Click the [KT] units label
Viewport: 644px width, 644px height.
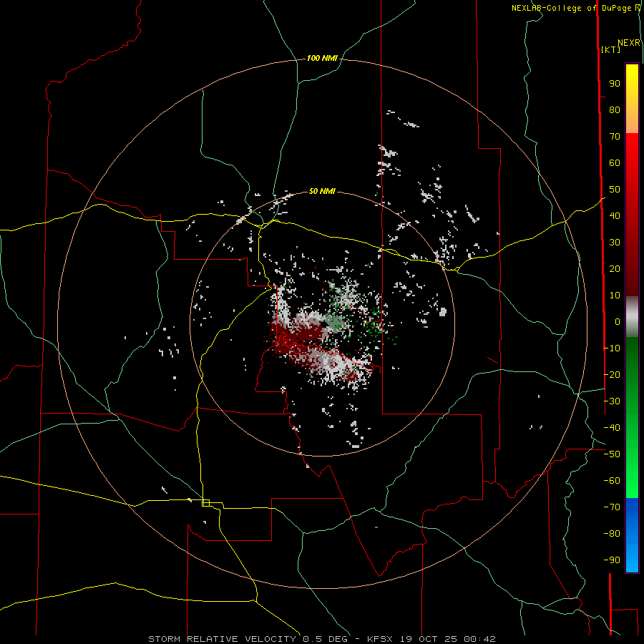point(610,49)
